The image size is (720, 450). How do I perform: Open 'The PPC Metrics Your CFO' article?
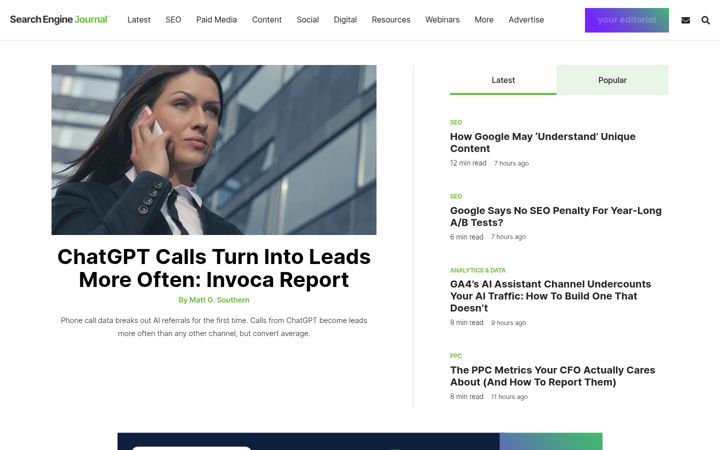pos(552,376)
